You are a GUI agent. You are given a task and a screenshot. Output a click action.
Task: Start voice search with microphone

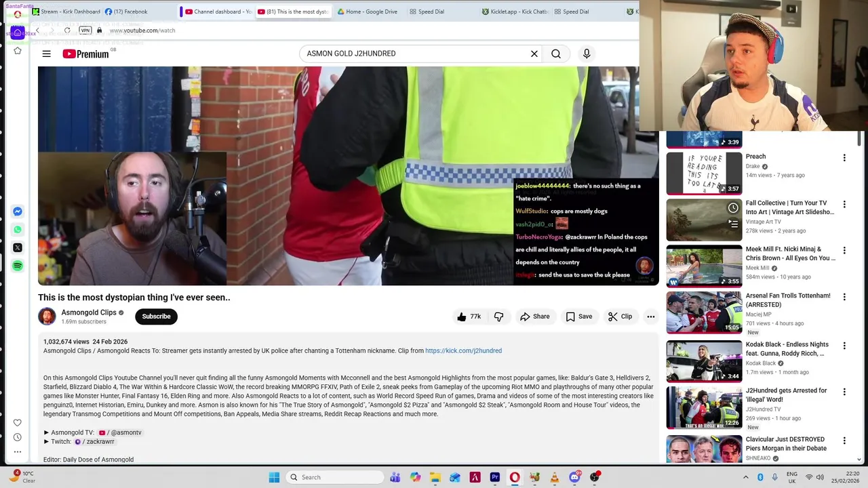[x=587, y=54]
